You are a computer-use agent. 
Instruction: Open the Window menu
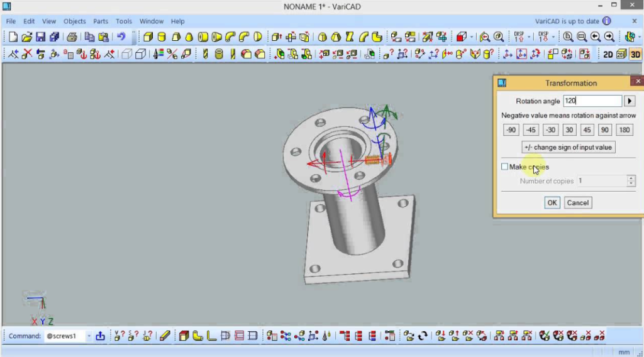pyautogui.click(x=151, y=21)
